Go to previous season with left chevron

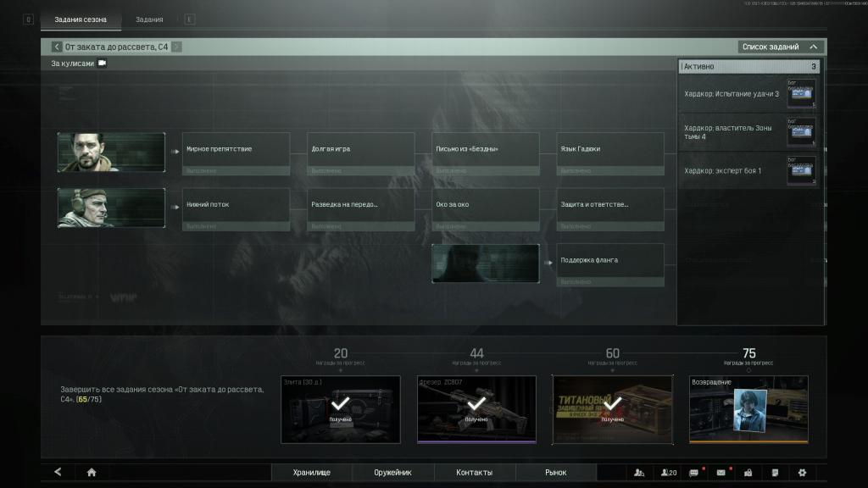[x=57, y=47]
